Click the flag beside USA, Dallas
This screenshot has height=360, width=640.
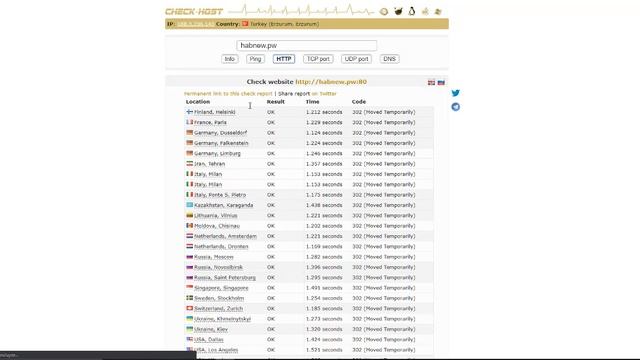[x=189, y=339]
